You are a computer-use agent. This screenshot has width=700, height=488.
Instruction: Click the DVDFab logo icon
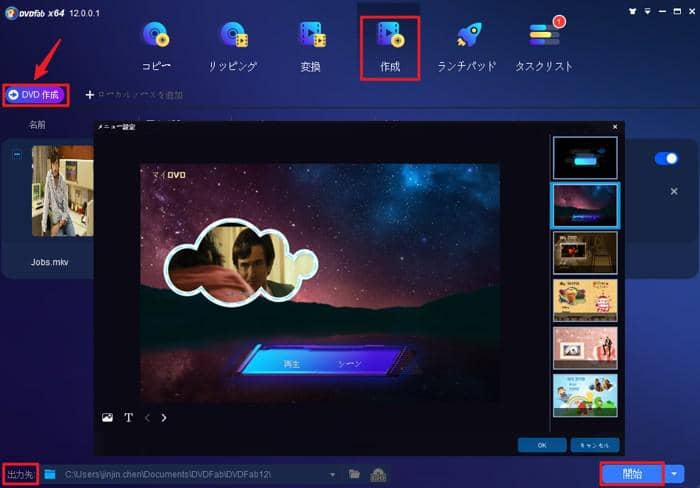click(x=11, y=13)
